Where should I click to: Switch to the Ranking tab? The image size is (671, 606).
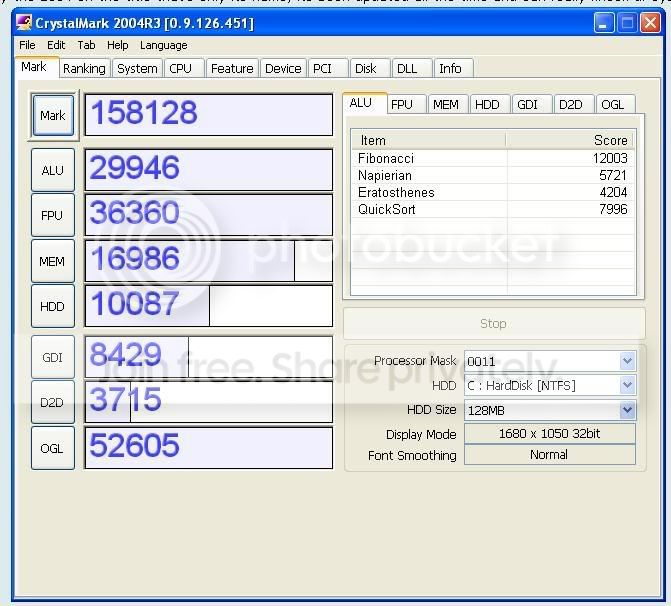tap(84, 68)
